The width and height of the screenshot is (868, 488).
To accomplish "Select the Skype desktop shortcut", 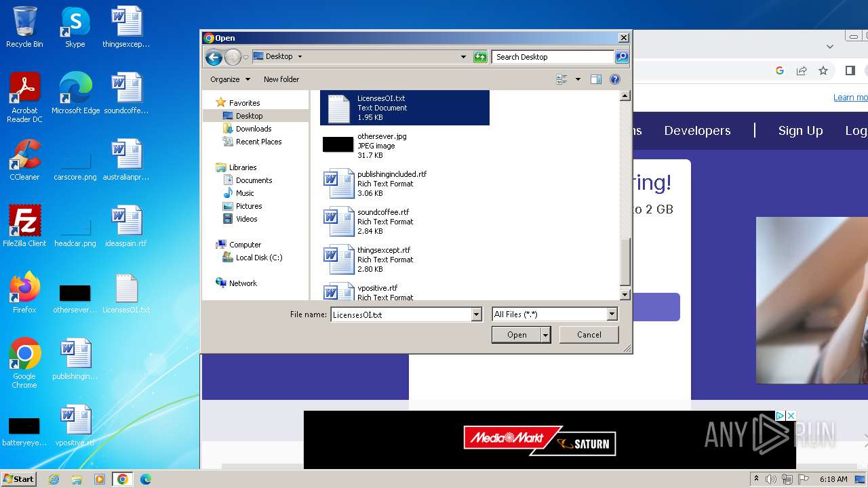I will coord(75,28).
